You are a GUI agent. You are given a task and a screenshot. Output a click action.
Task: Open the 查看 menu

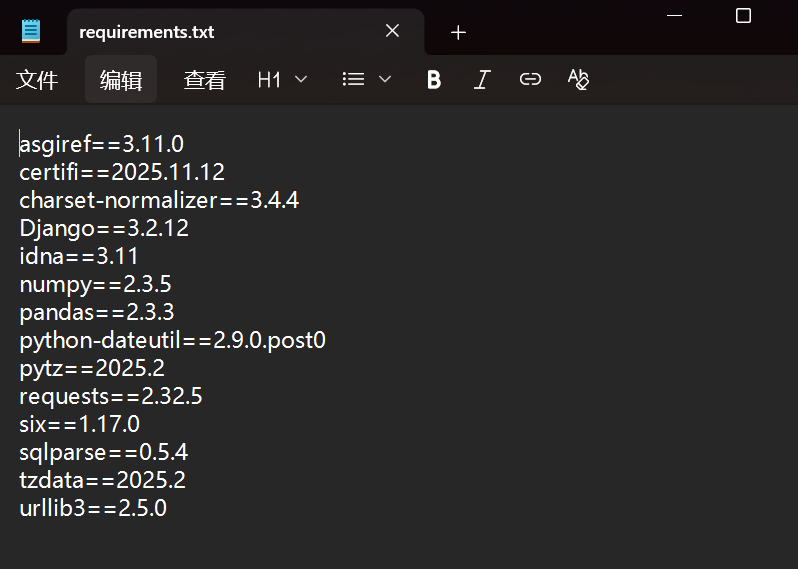(204, 80)
